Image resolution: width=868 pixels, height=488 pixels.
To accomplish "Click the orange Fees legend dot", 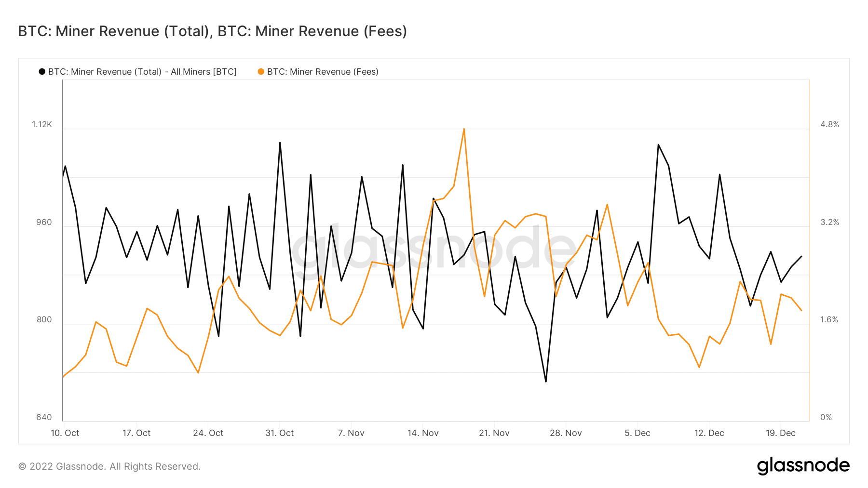I will click(x=261, y=72).
